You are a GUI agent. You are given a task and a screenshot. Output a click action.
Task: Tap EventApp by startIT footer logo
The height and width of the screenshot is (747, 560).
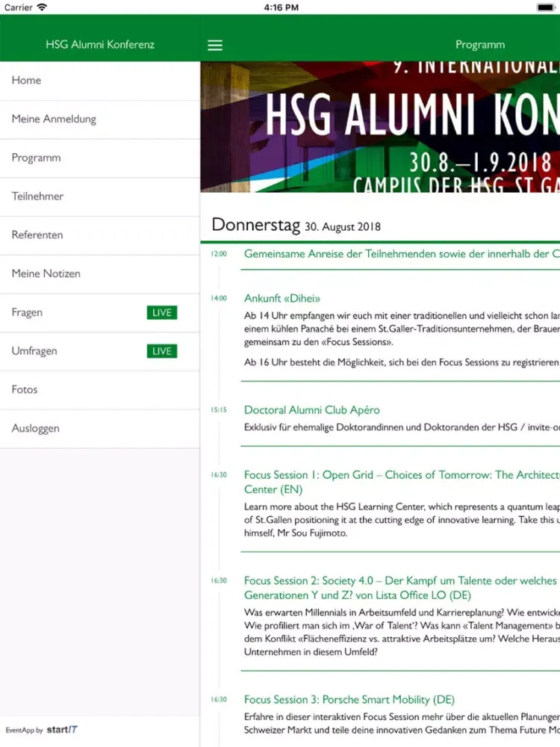coord(41,730)
